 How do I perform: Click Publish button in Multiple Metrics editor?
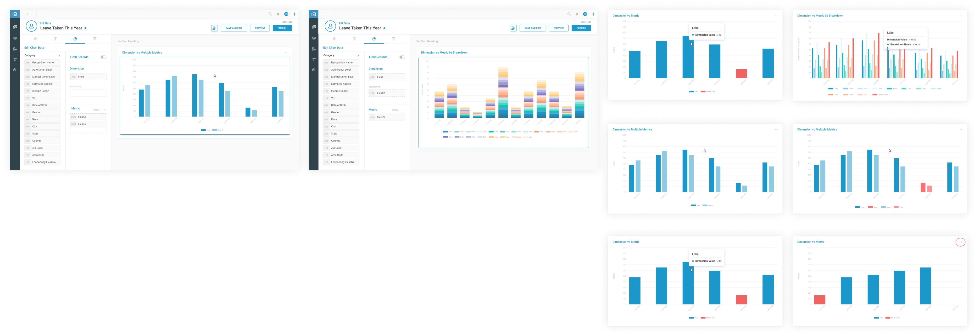point(282,28)
